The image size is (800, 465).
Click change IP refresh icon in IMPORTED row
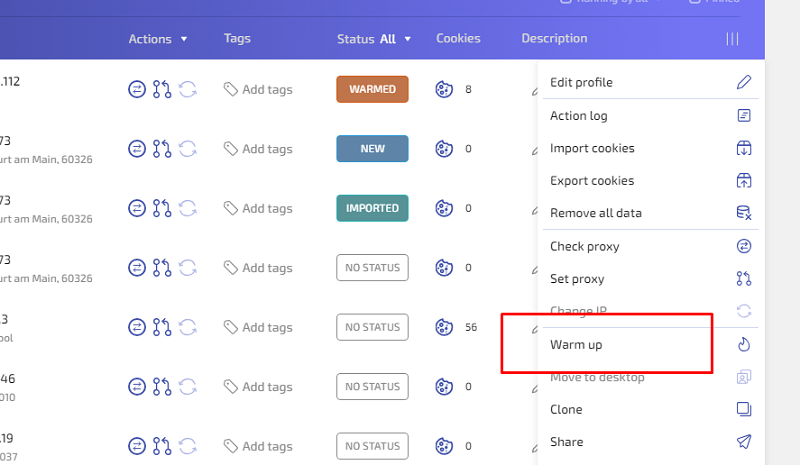click(188, 208)
